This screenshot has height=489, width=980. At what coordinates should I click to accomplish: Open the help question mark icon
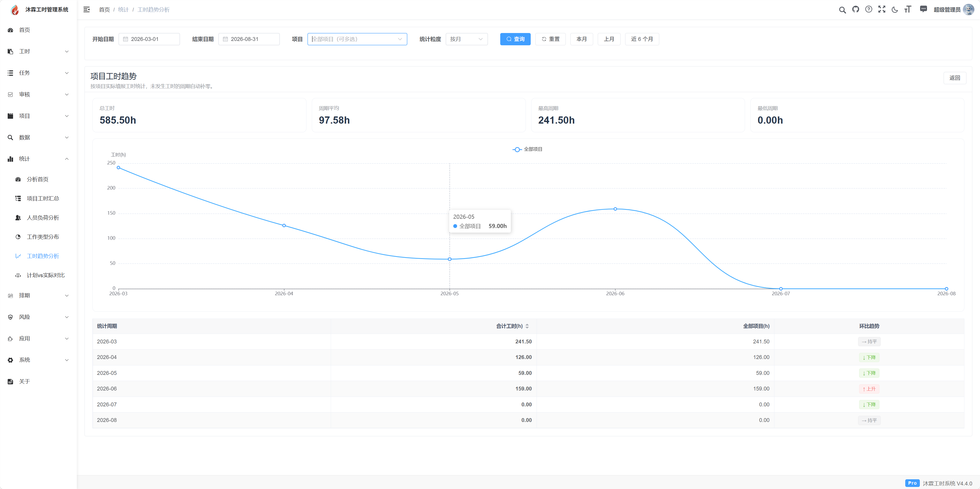pyautogui.click(x=869, y=9)
